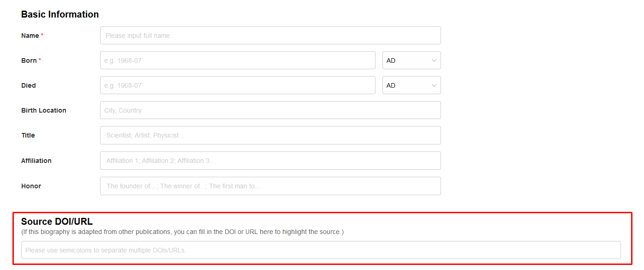The image size is (644, 270).
Task: Click the Source DOI/URL input field
Action: point(321,250)
